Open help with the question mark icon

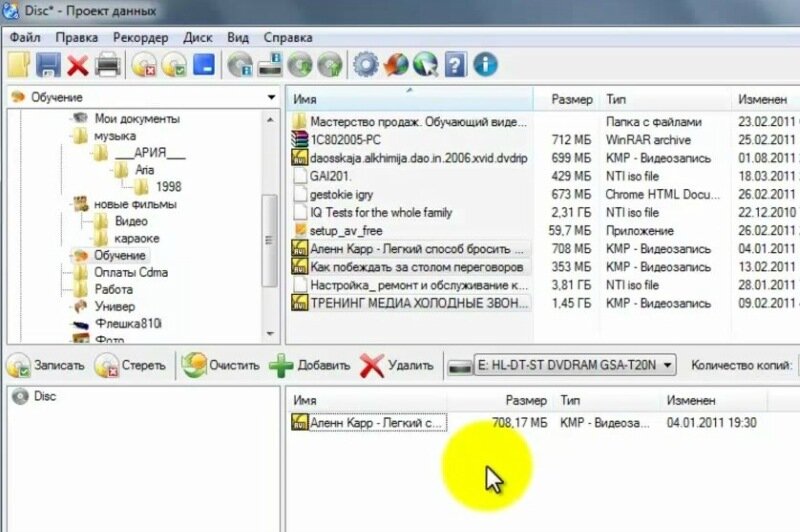(456, 65)
